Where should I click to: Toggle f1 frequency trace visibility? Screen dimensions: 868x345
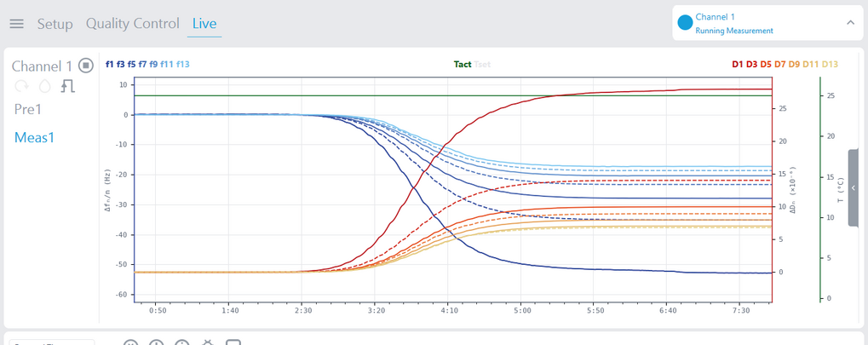[109, 64]
